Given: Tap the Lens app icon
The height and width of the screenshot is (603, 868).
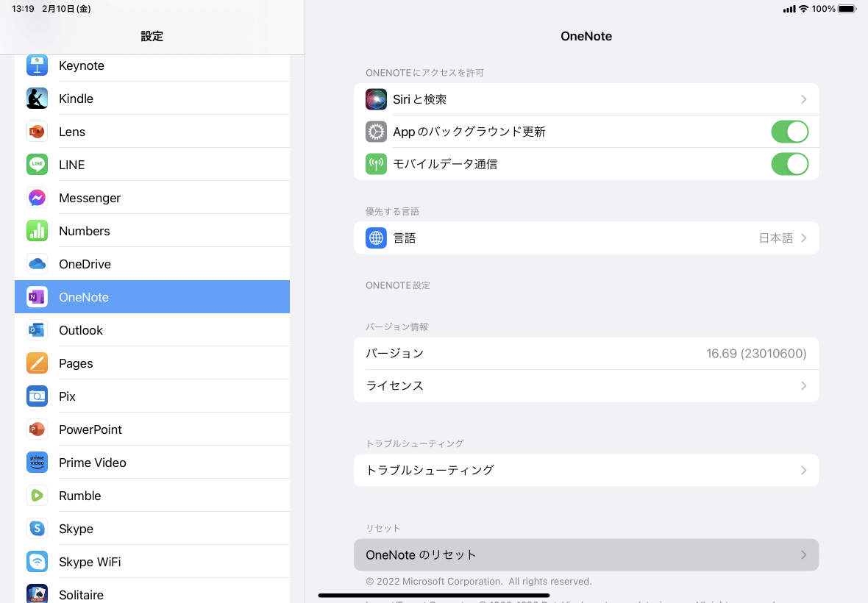Looking at the screenshot, I should tap(37, 132).
